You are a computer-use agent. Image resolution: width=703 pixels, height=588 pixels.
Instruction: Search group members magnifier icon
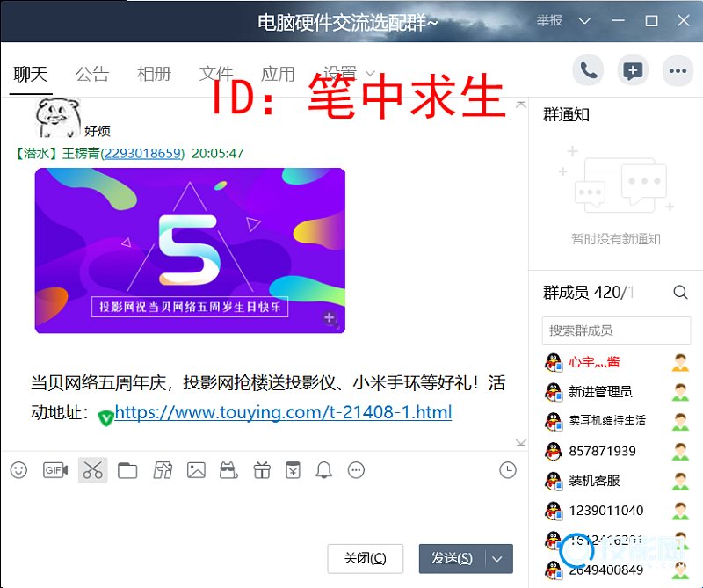[680, 293]
